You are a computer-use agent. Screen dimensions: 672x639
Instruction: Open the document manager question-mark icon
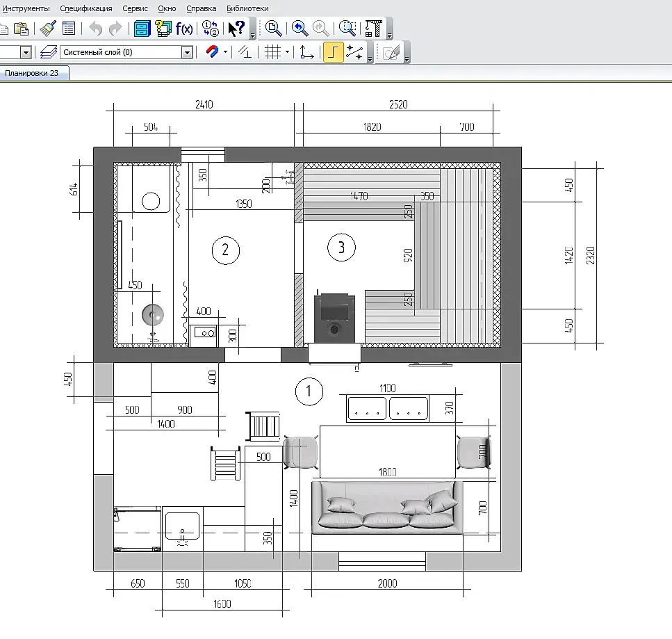pyautogui.click(x=163, y=29)
